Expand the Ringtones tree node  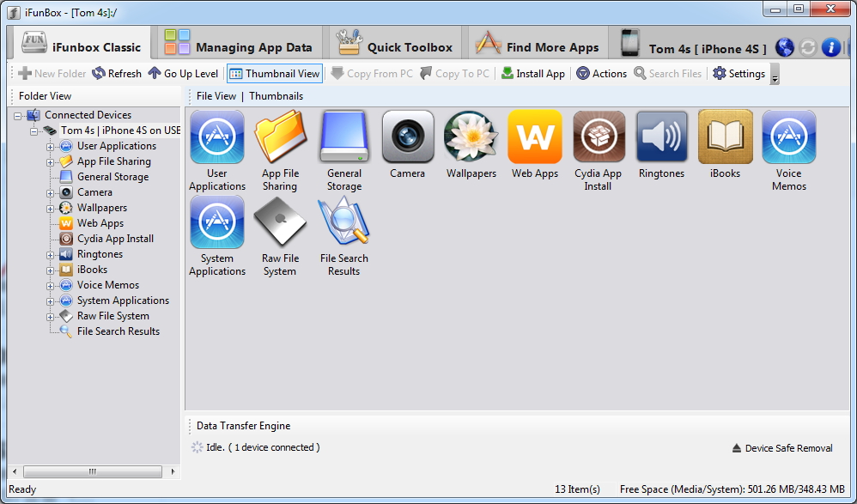coord(51,254)
